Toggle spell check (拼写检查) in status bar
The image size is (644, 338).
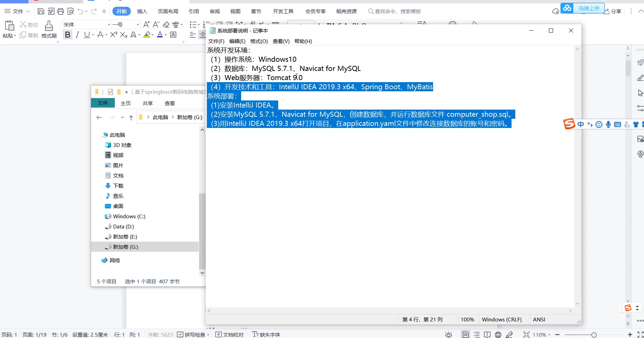point(193,335)
